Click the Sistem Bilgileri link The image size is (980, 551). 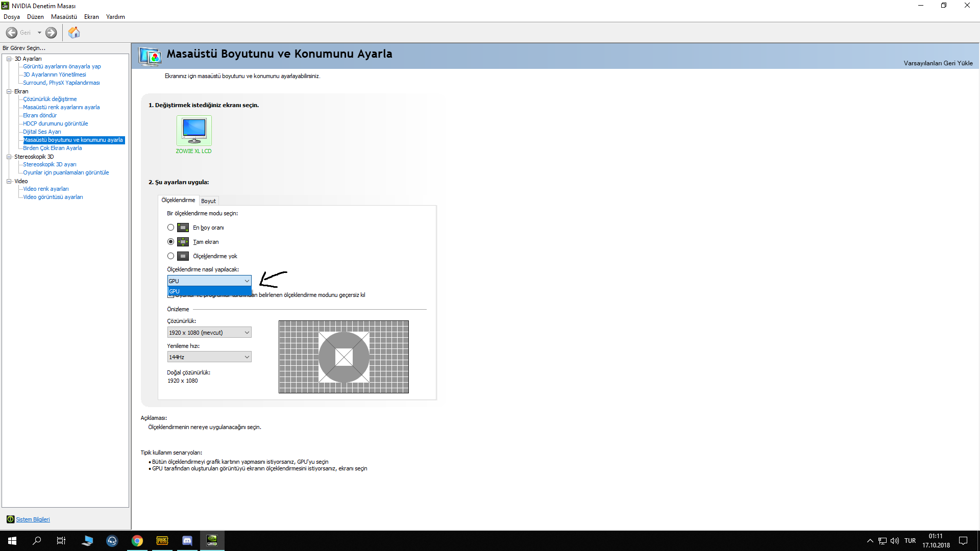pyautogui.click(x=33, y=519)
